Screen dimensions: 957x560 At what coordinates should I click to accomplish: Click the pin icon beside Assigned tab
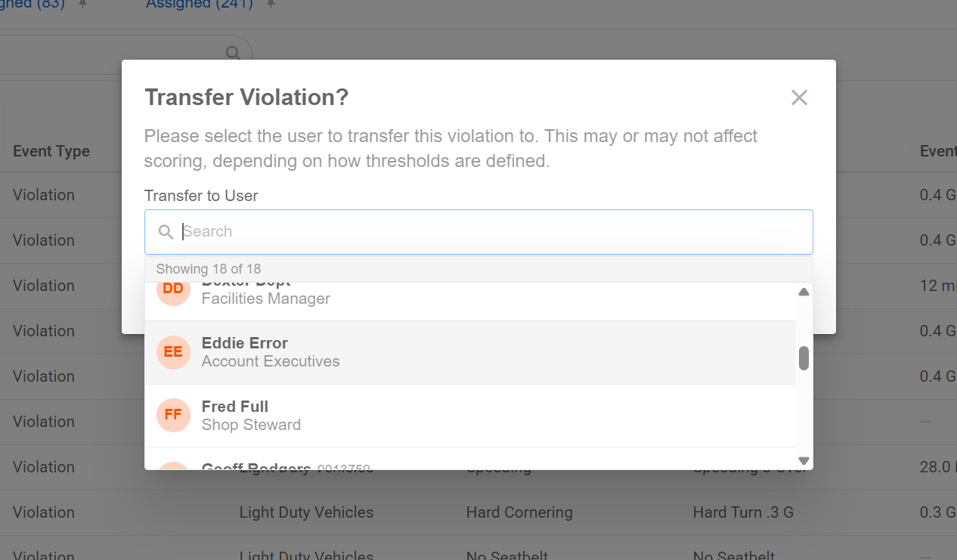(271, 5)
